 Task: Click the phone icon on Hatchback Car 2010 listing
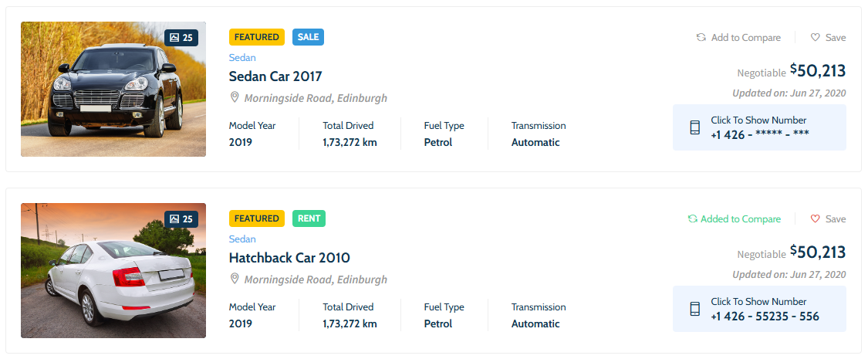(x=694, y=309)
